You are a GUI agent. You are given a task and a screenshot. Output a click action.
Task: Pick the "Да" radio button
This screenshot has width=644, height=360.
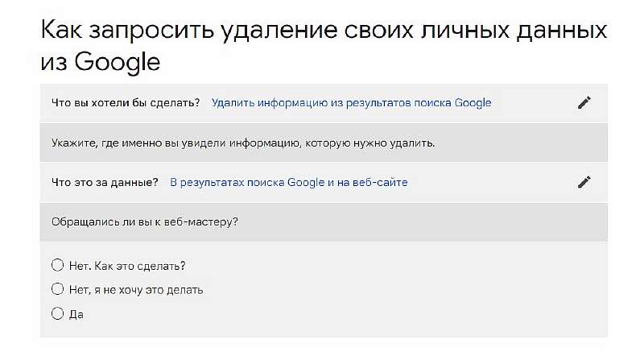(x=57, y=313)
